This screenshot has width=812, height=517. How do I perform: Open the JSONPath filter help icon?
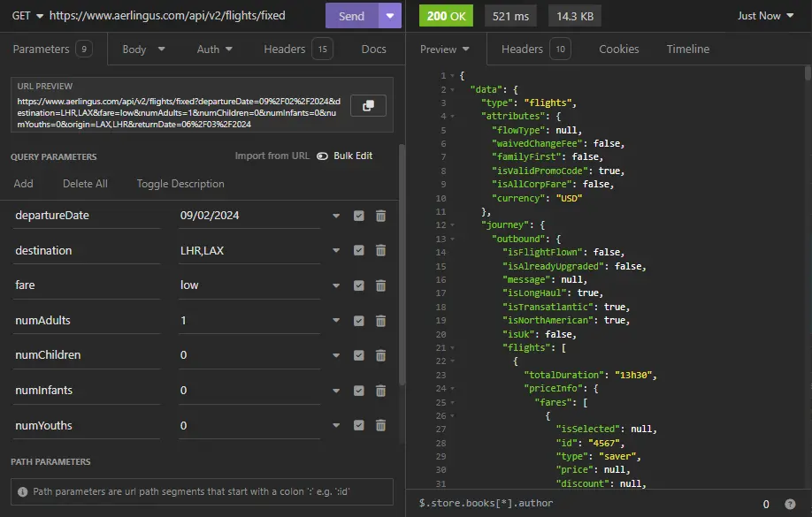coord(790,504)
